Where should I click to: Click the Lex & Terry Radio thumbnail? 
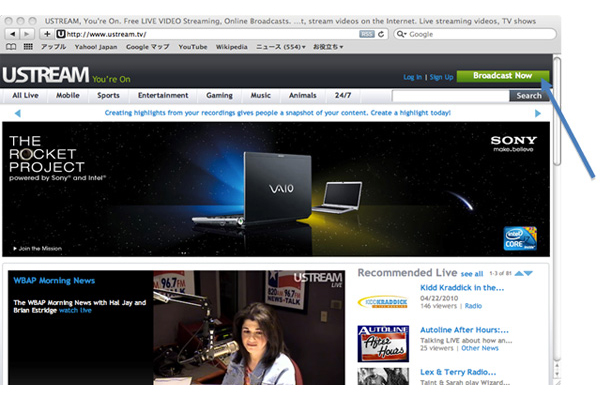383,376
